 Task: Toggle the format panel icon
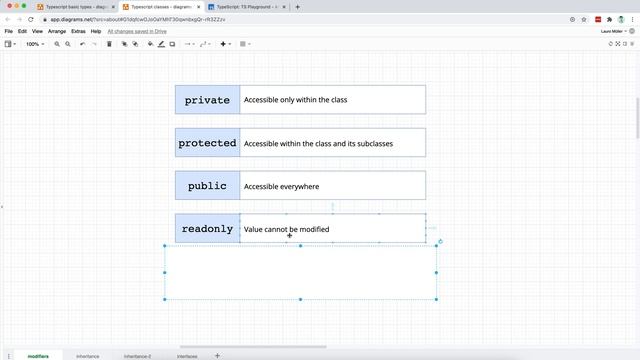pos(624,44)
